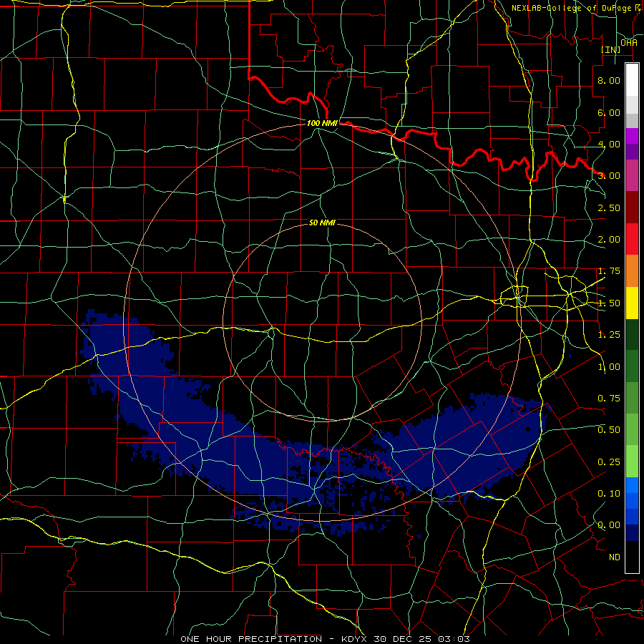Select the 0.75 legend value
The height and width of the screenshot is (644, 644).
coord(609,399)
